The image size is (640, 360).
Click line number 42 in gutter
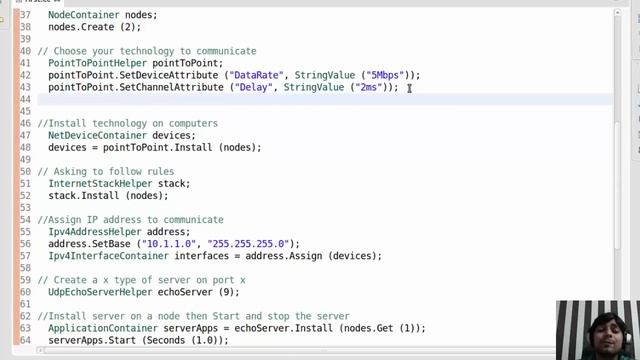click(25, 75)
